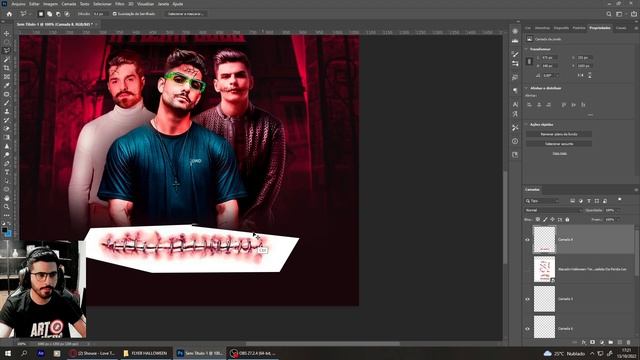Delete layer trash icon
Viewport: 640px width, 360px height.
(x=629, y=342)
